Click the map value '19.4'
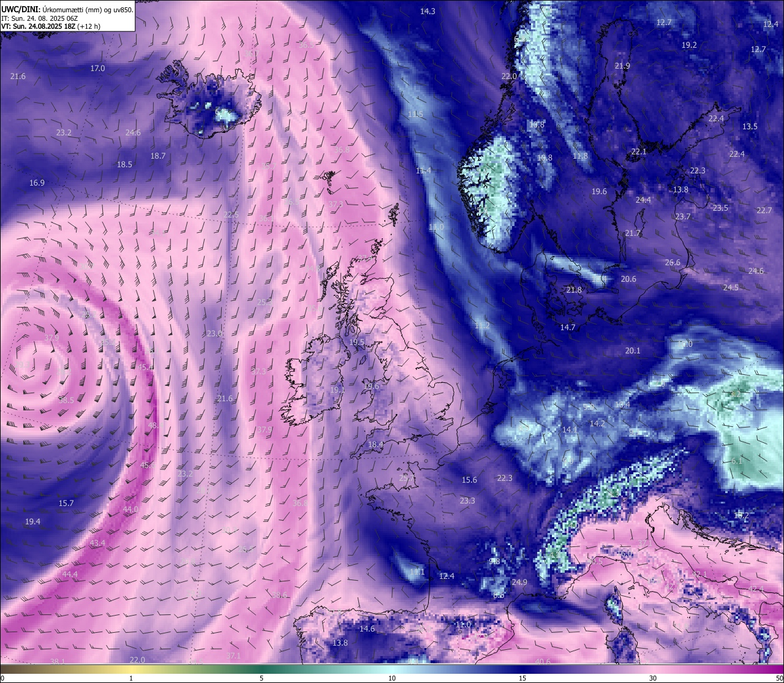Screen dimensions: 784x683 (x=32, y=522)
